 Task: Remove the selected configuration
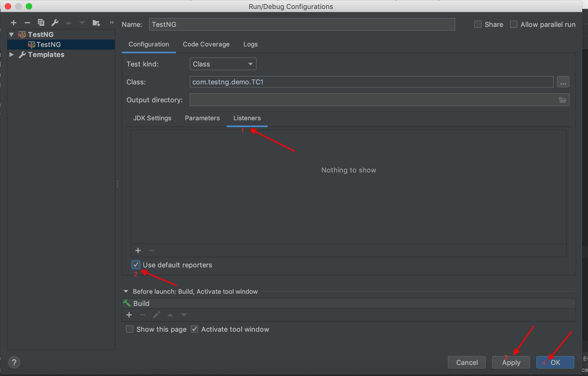(27, 23)
